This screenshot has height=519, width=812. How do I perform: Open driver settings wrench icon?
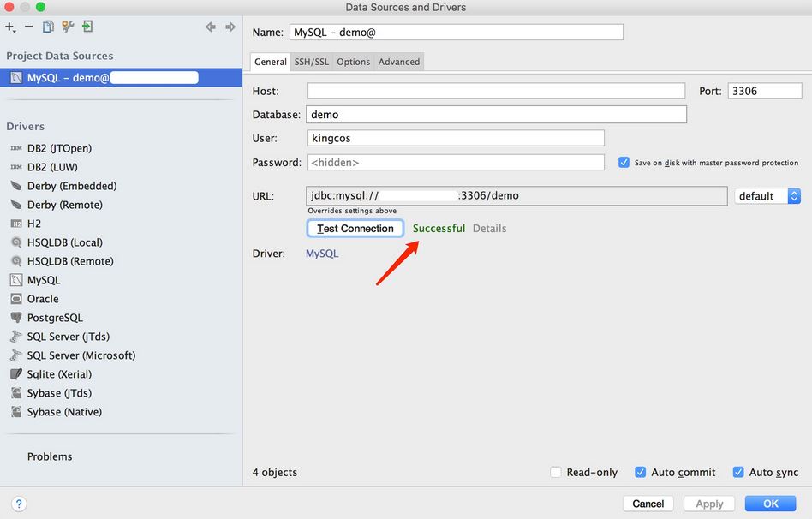coord(68,27)
